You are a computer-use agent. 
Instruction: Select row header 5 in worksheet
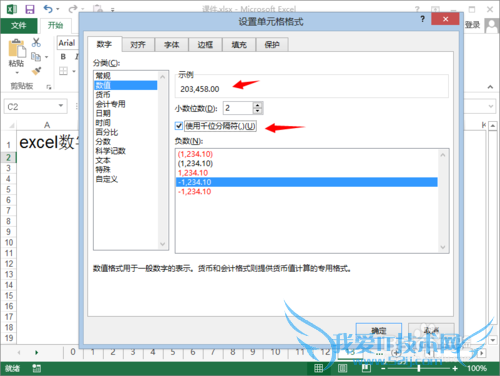point(8,189)
